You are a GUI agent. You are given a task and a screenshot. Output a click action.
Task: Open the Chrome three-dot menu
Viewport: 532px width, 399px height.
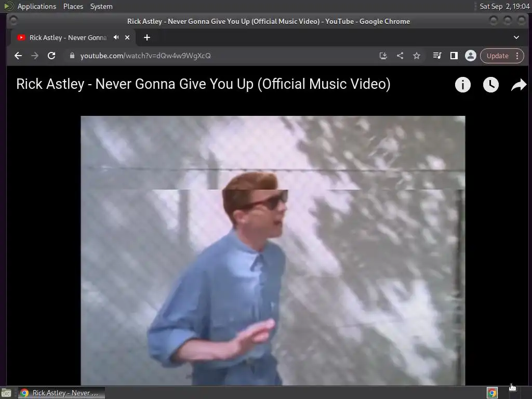pos(517,56)
